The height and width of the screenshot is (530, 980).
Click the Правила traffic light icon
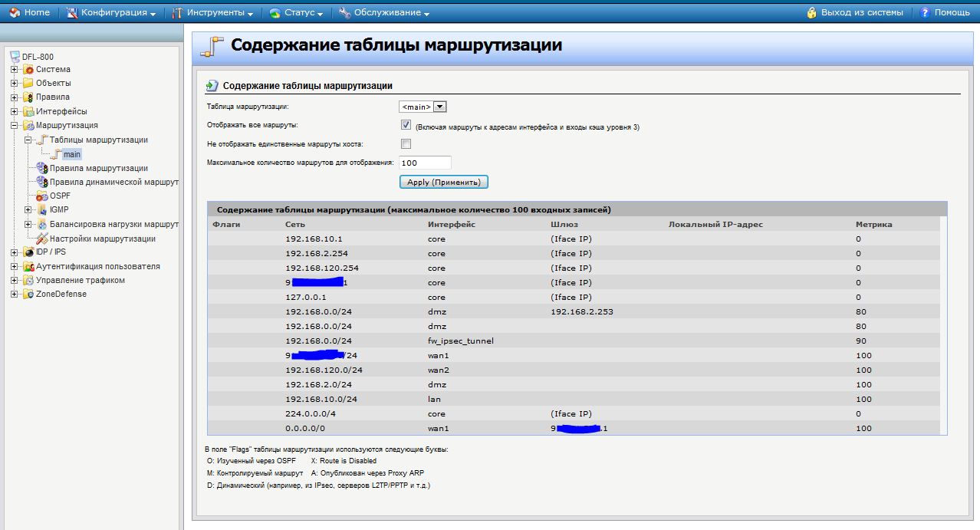point(28,97)
